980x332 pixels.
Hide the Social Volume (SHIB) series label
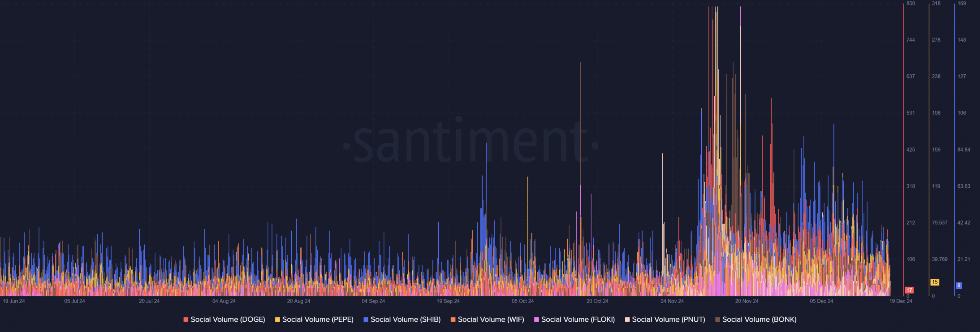[405, 319]
